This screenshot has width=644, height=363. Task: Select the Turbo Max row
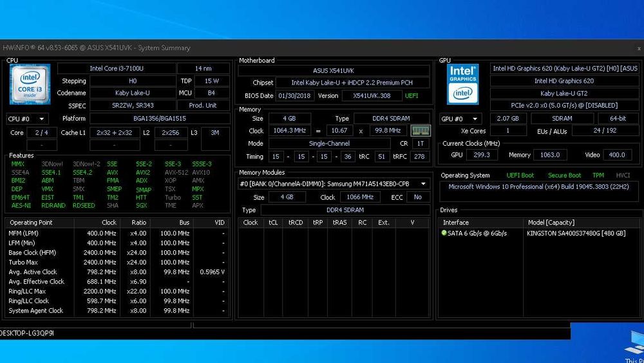[117, 262]
